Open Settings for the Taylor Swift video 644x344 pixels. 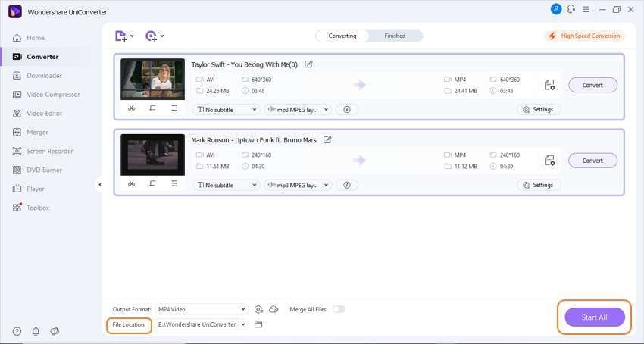click(x=538, y=110)
